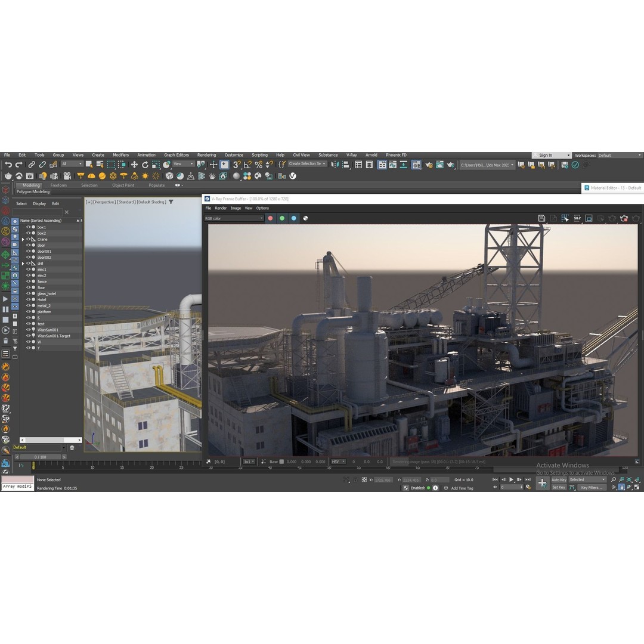Click the V-Ray toolbar icon
644x644 pixels.
293,175
